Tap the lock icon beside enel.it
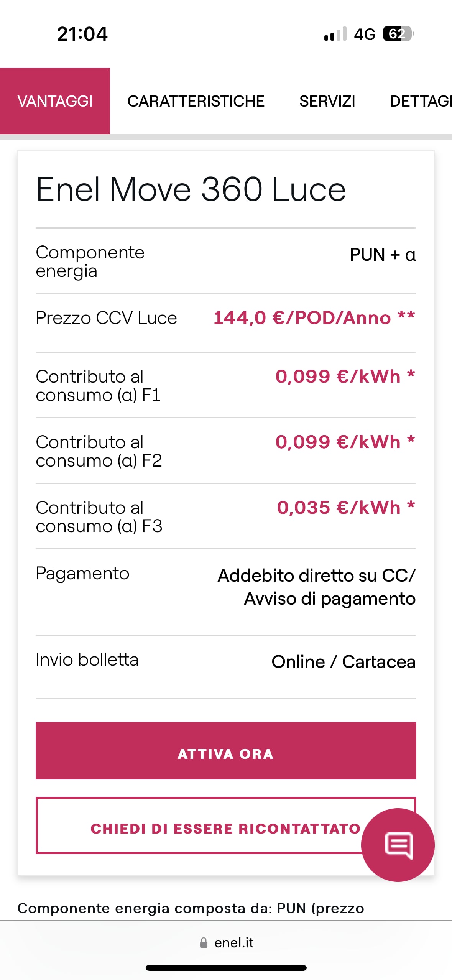Image resolution: width=452 pixels, height=980 pixels. (x=204, y=943)
